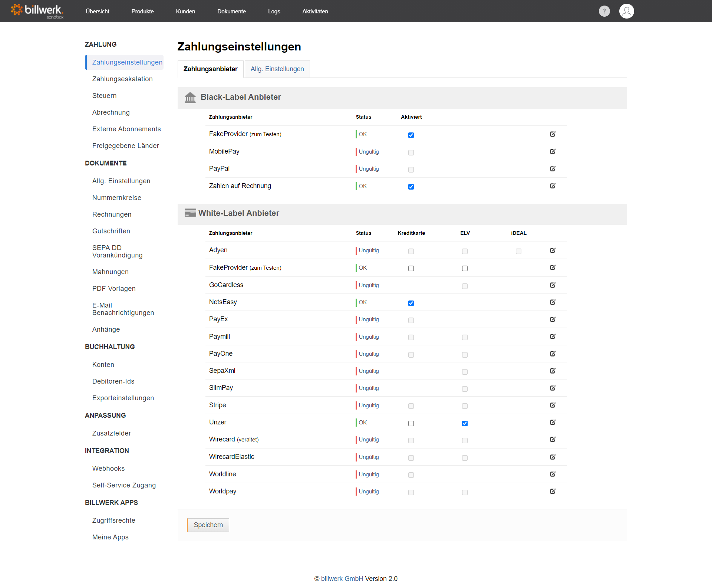The image size is (712, 588).
Task: Open Gutschriften sidebar link
Action: tap(111, 231)
